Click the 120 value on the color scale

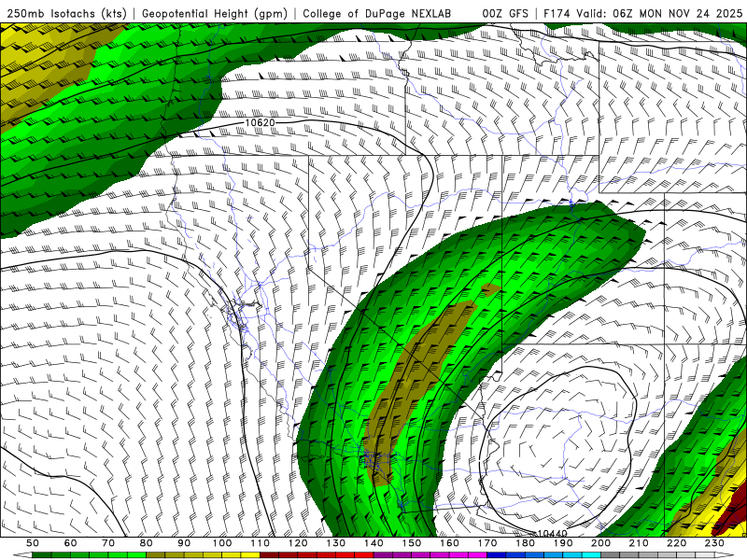298,543
